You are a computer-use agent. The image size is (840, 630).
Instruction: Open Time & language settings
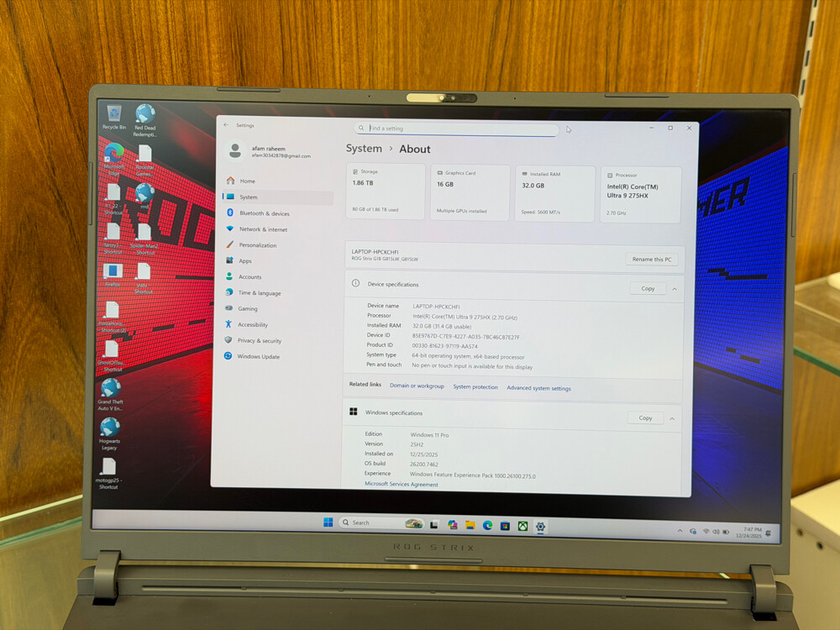click(x=278, y=293)
